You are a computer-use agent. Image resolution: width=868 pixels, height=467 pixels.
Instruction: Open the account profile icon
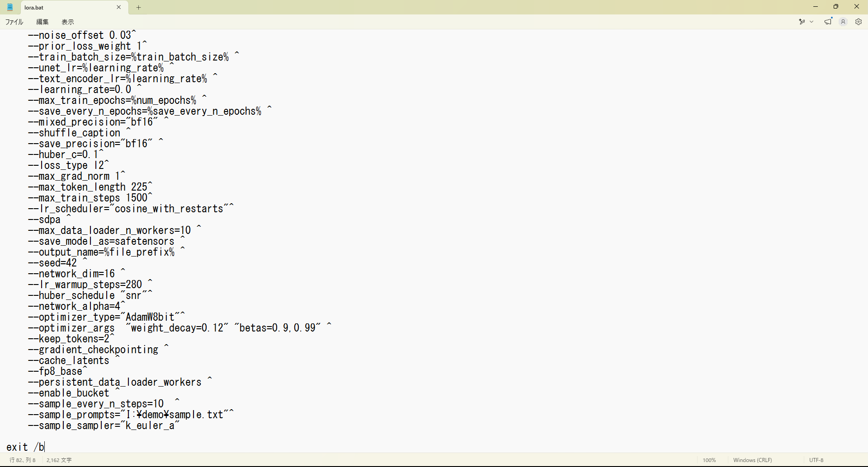pyautogui.click(x=843, y=22)
